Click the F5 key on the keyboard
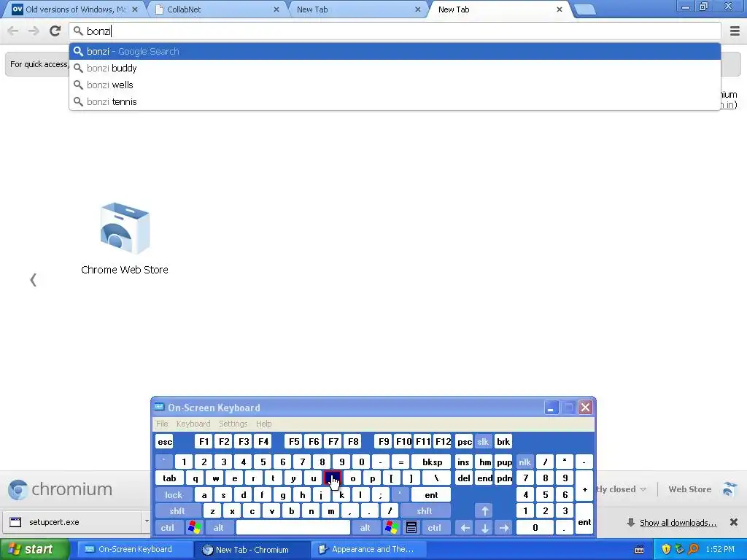 [294, 441]
